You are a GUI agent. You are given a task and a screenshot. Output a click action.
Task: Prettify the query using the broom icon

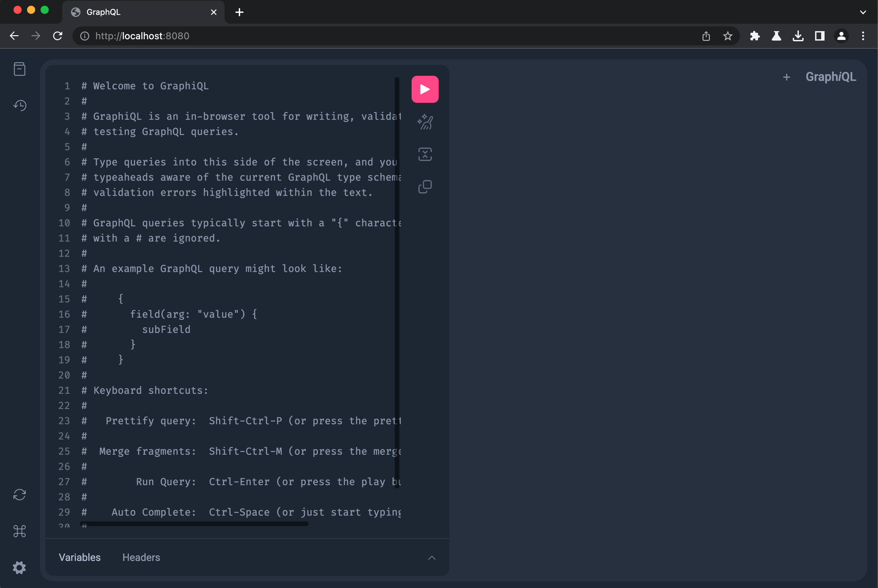click(x=425, y=121)
